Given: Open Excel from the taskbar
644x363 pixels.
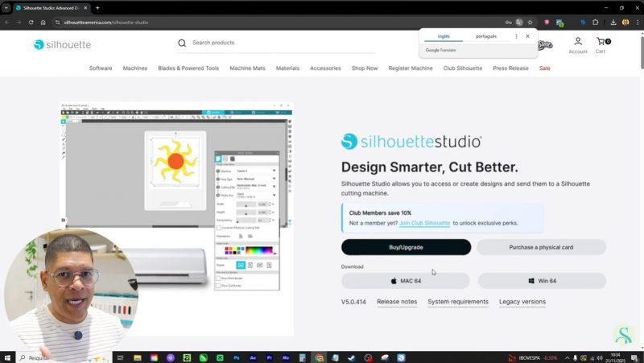Looking at the screenshot, I should 220,357.
